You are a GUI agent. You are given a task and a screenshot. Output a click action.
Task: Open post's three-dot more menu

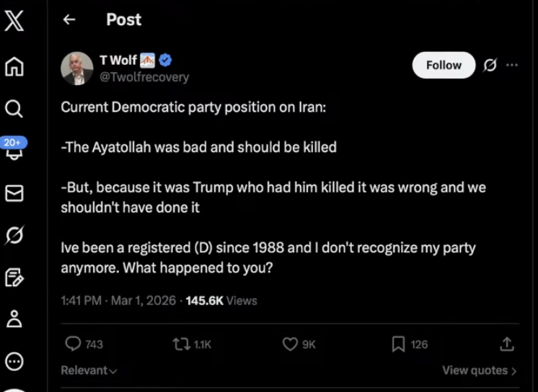pos(512,65)
